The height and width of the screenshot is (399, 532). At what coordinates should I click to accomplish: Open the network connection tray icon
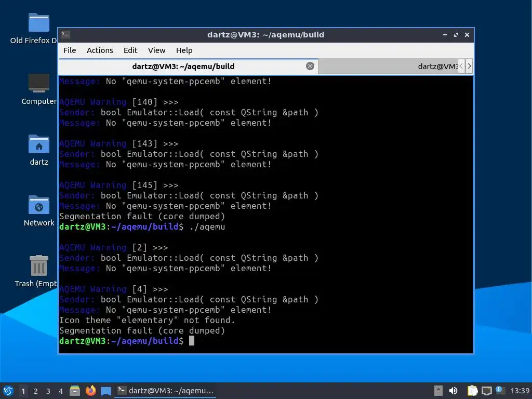(486, 391)
